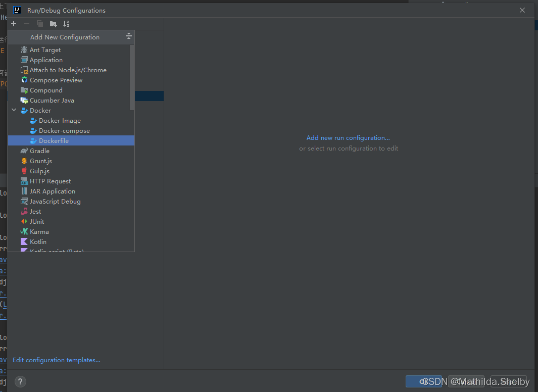Click the Gradle elephant icon
Image resolution: width=538 pixels, height=392 pixels.
24,151
